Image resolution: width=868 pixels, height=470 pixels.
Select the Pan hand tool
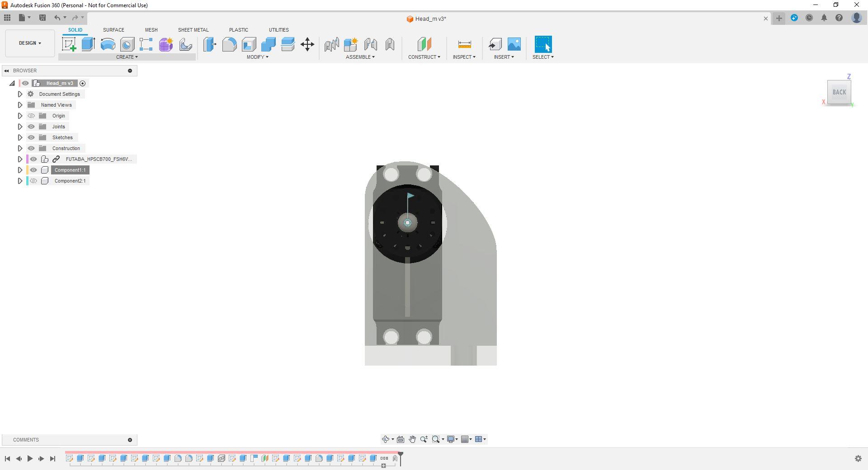pos(412,439)
